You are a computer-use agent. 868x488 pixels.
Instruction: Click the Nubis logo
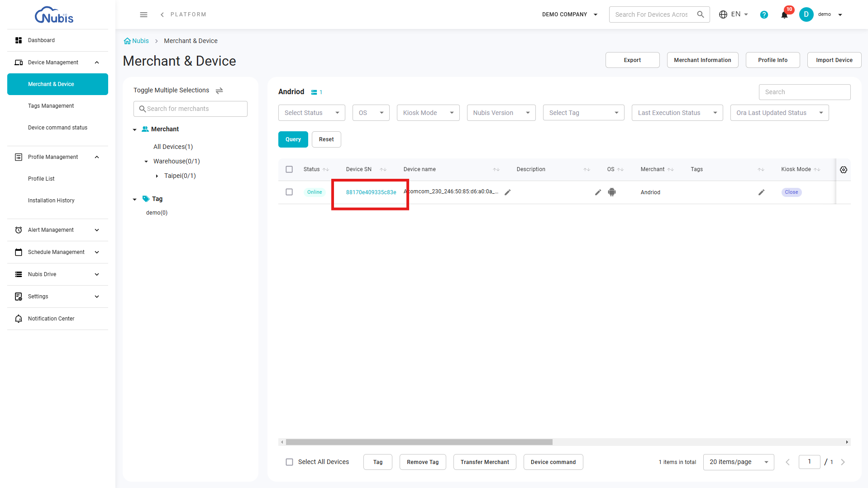point(54,15)
